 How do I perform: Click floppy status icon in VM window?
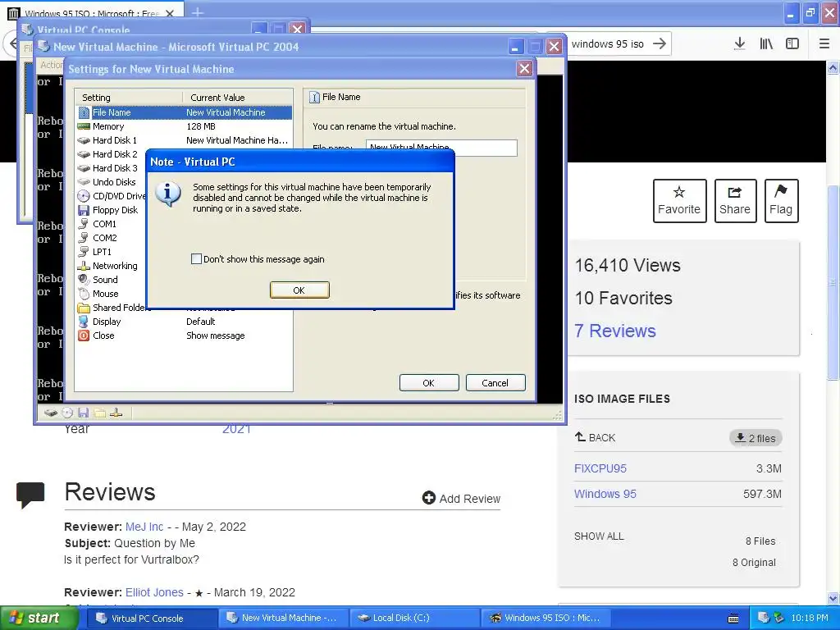click(83, 413)
